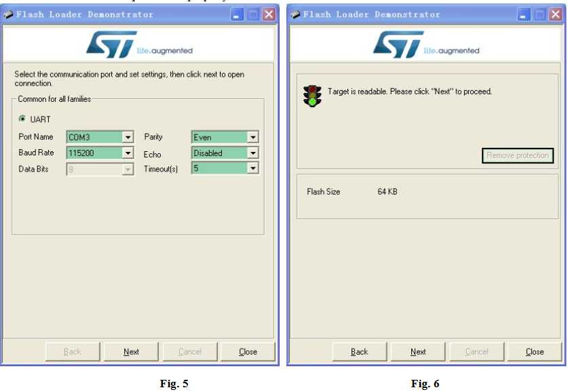Click the Remove protection button

518,155
